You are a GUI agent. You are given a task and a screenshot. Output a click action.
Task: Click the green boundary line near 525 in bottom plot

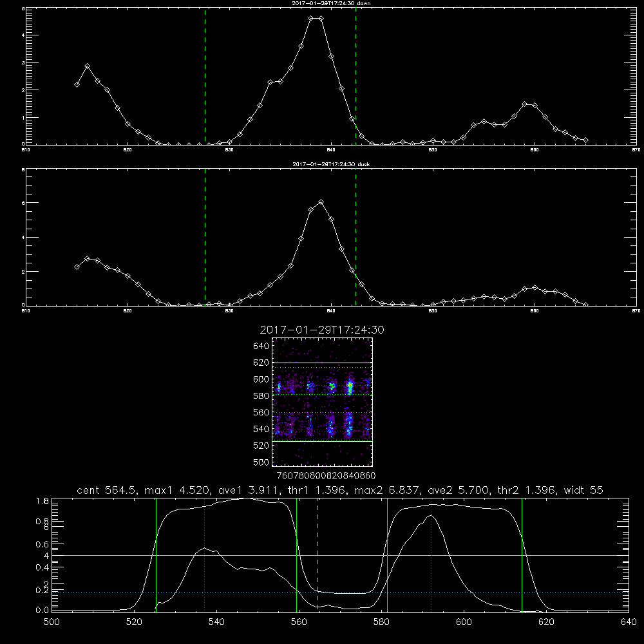tap(156, 554)
